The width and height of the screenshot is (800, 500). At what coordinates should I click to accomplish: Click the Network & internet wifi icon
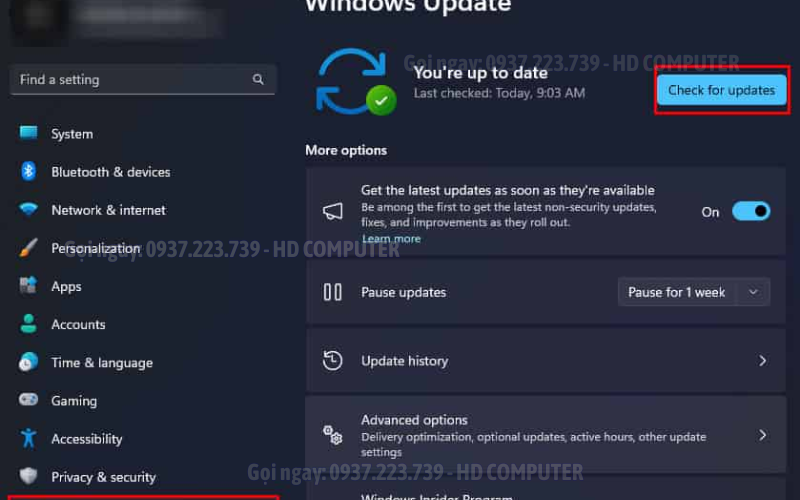pos(29,209)
